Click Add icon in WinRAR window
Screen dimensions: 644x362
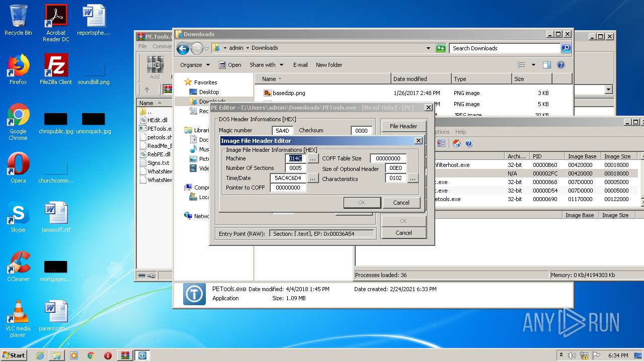tap(155, 68)
